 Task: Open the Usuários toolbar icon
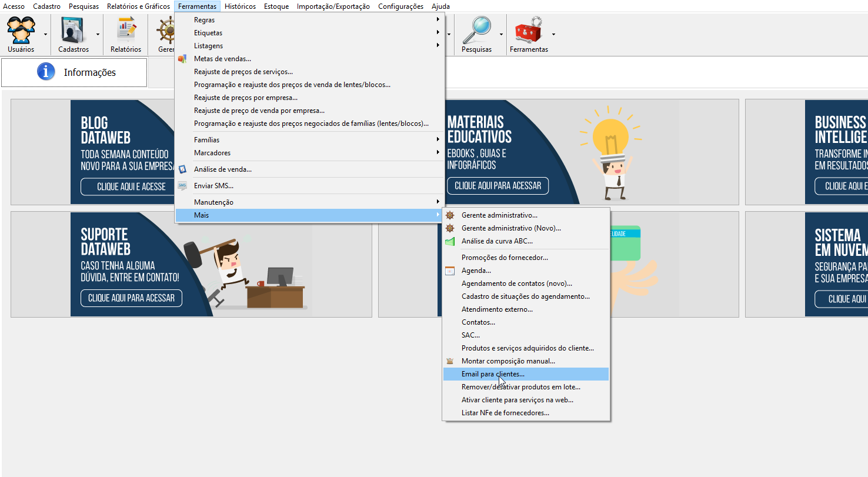(21, 31)
